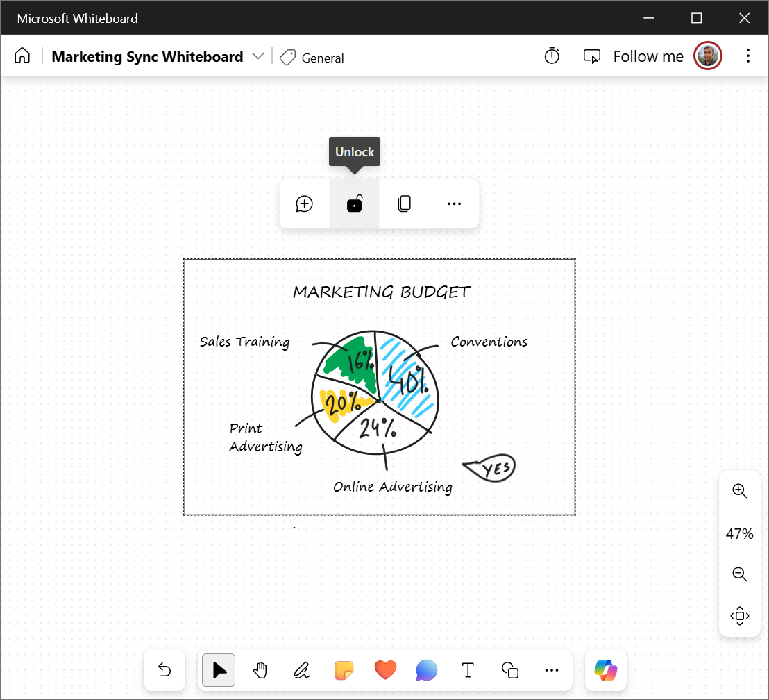Open Copilot in the whiteboard

tap(605, 670)
